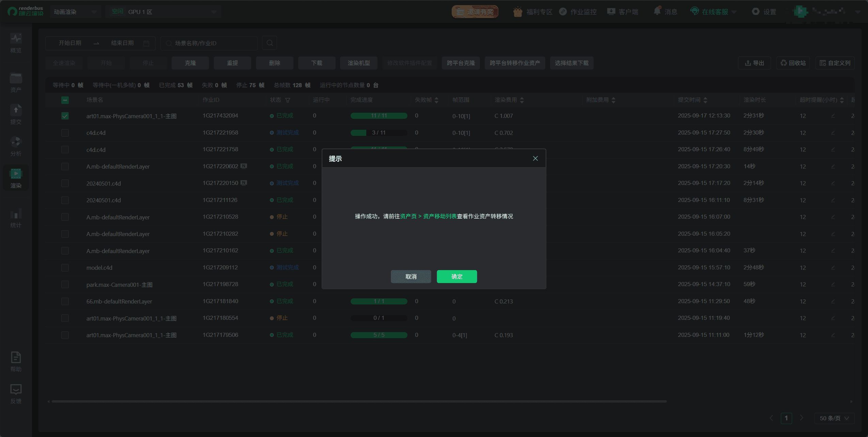
Task: Uncheck the art01.max job 1G217432094 checkbox
Action: (65, 116)
